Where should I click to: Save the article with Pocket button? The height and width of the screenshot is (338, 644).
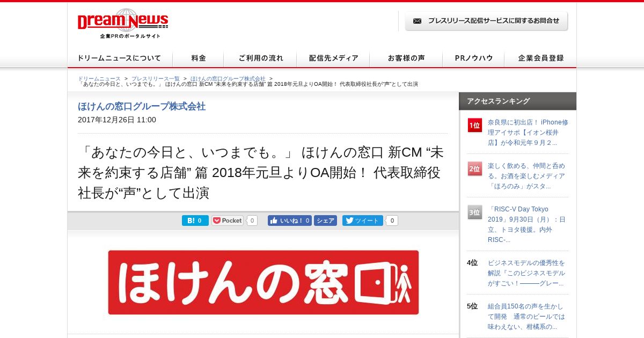(228, 221)
